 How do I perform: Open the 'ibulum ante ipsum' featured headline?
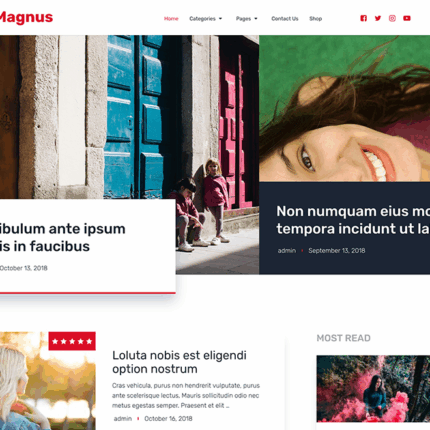63,237
